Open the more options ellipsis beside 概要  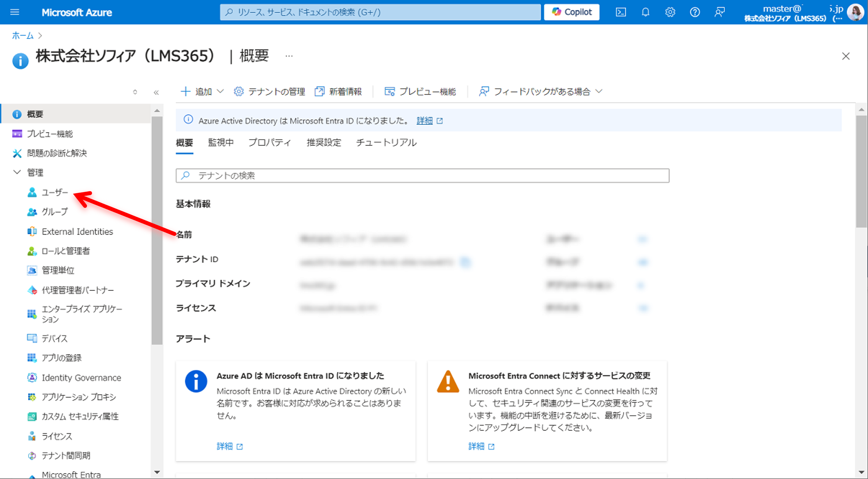pyautogui.click(x=289, y=56)
